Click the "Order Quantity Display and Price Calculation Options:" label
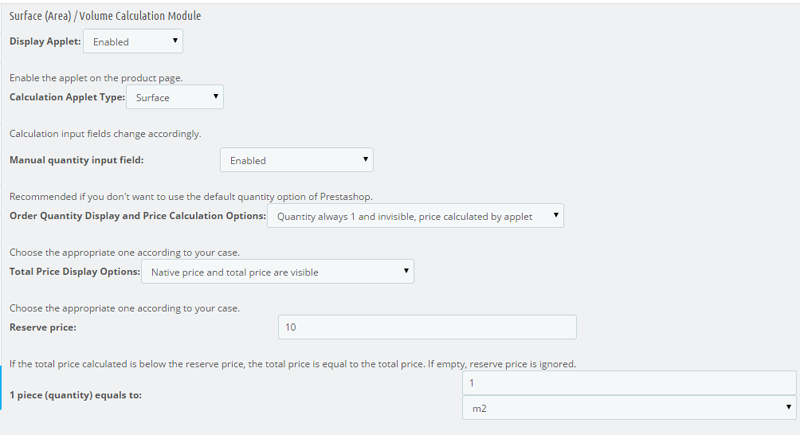800x435 pixels. click(x=138, y=215)
